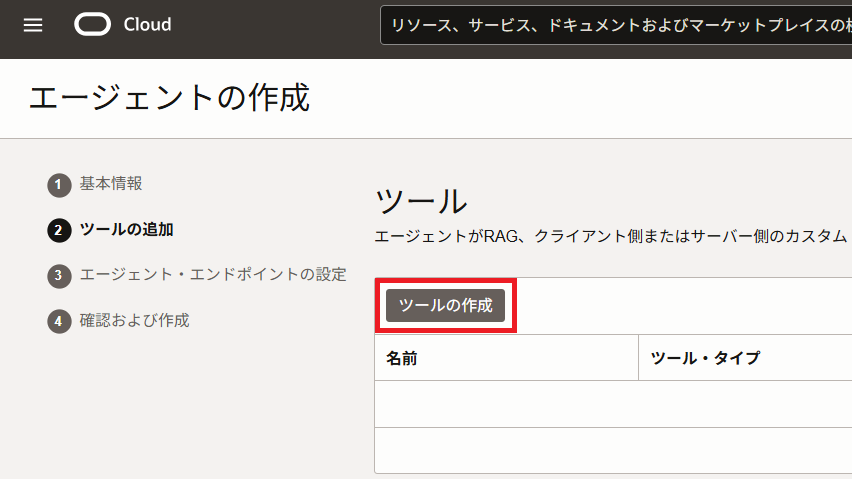
Task: Click the エージェントの作成 page title
Action: coord(169,98)
